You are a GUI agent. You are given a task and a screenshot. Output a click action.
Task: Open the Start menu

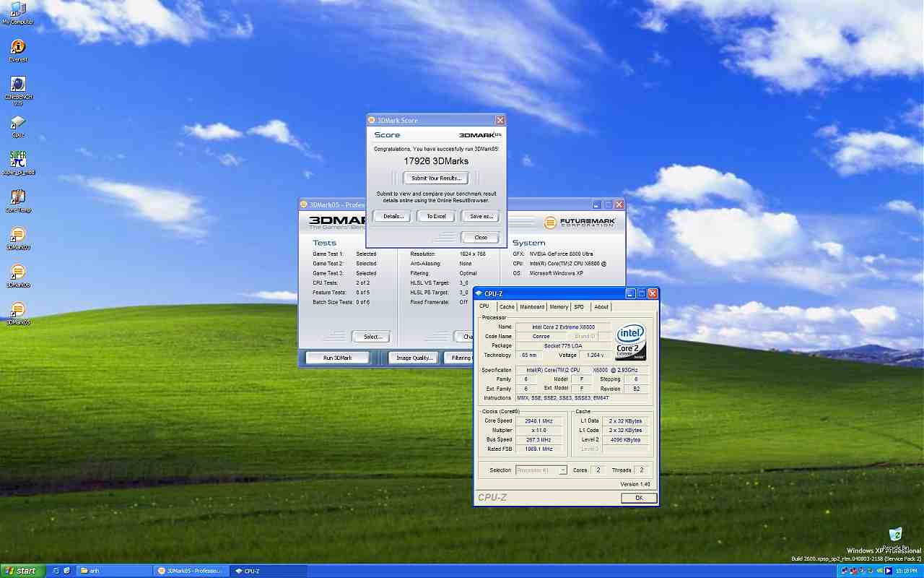pyautogui.click(x=22, y=571)
